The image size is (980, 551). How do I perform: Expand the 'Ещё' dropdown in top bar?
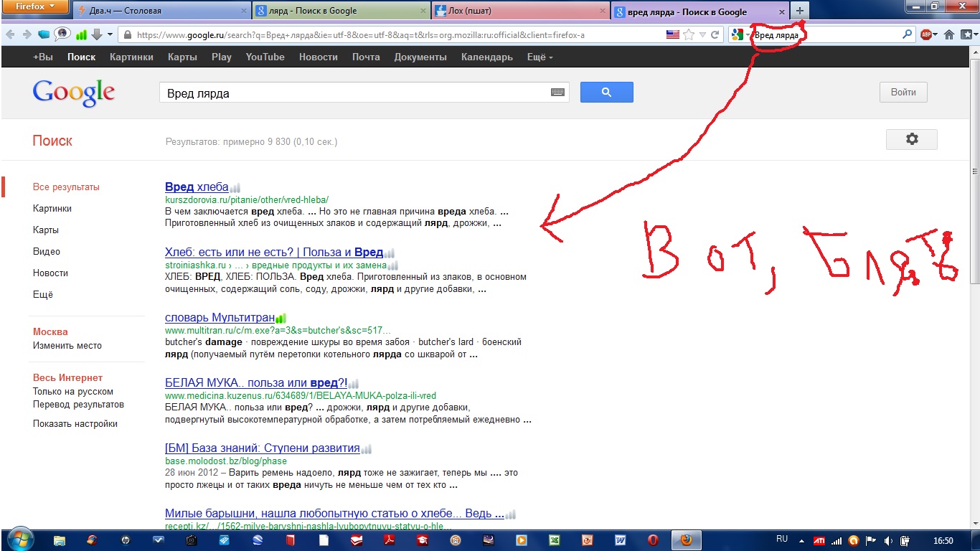click(x=540, y=57)
